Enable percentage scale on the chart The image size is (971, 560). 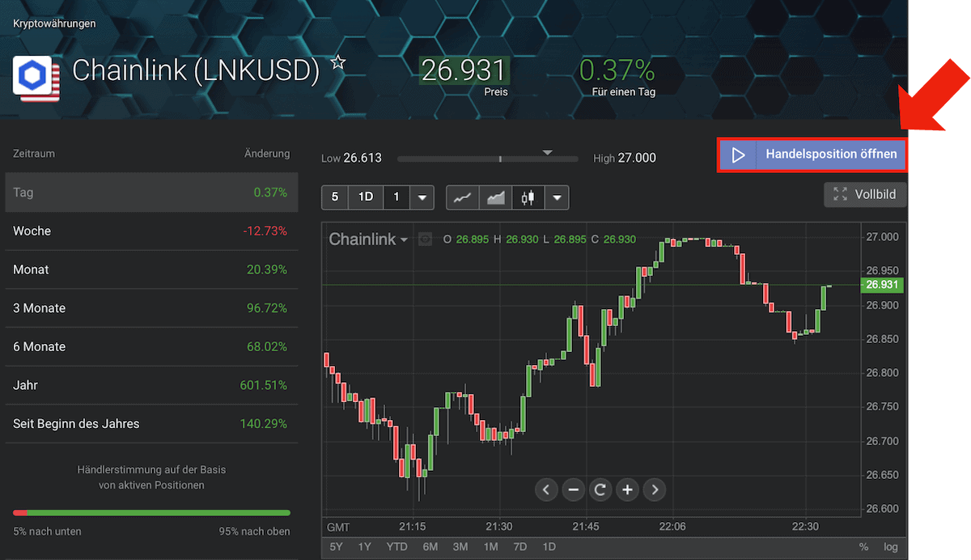point(863,547)
